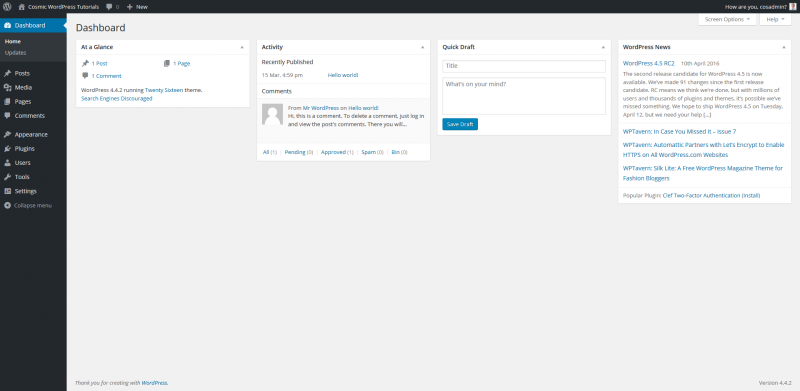Viewport: 800px width, 391px height.
Task: Open the Screen Options dropdown
Action: click(x=728, y=19)
